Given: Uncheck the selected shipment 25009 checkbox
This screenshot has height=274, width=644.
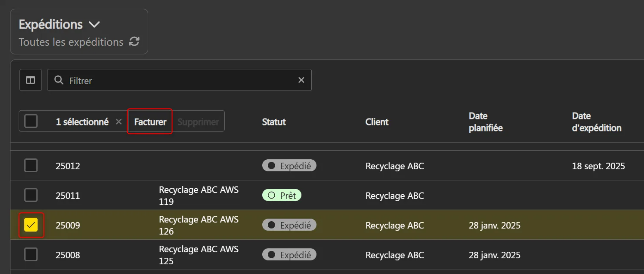Looking at the screenshot, I should tap(31, 225).
